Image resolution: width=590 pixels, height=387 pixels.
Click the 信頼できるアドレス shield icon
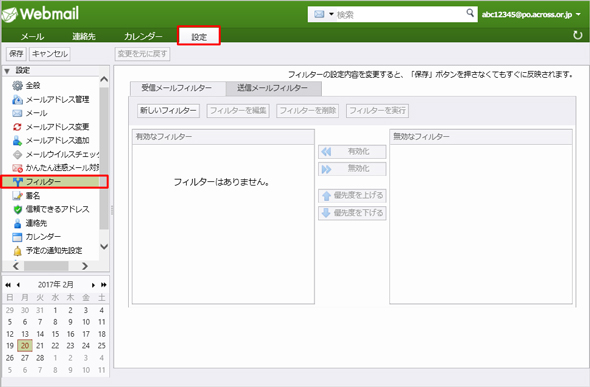[17, 209]
